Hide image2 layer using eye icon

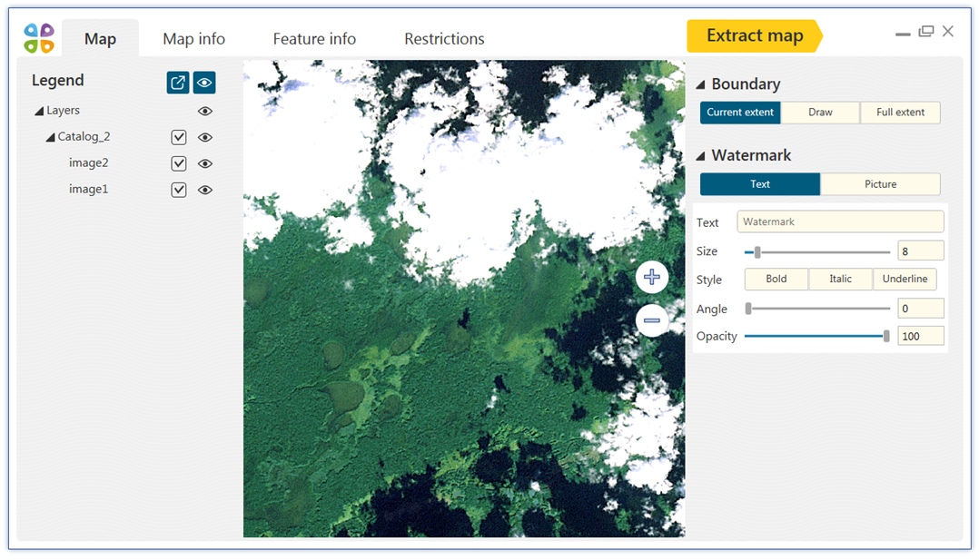[205, 163]
